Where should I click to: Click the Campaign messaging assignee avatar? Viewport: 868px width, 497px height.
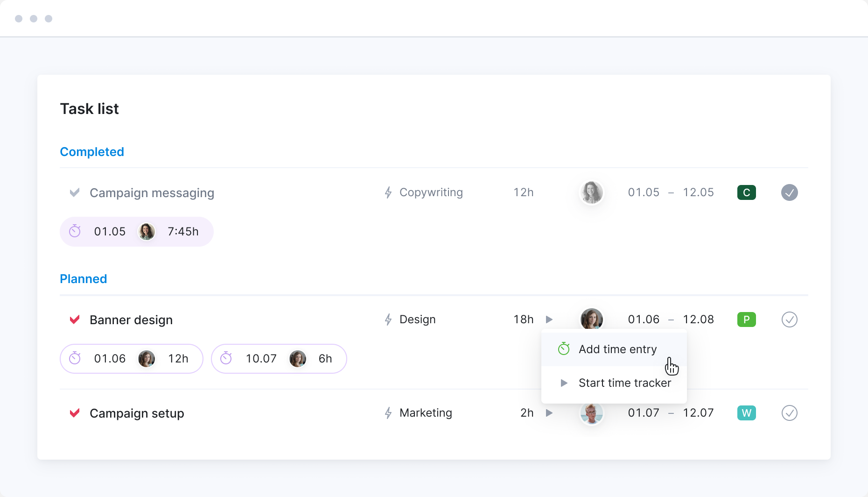coord(592,192)
